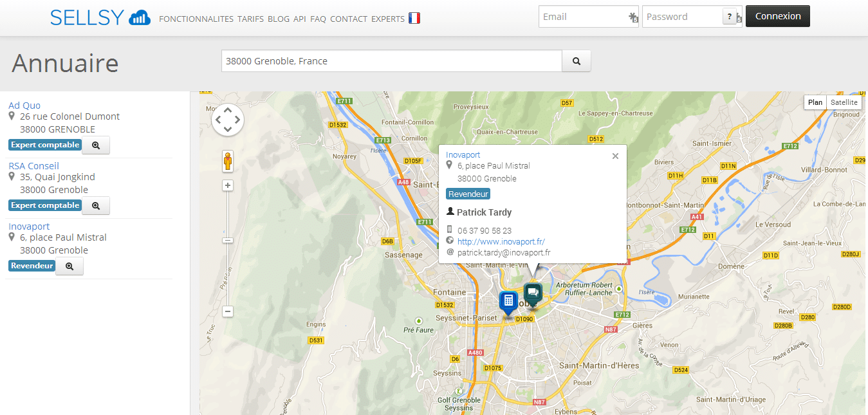
Task: Click the search magnifier button beside address field
Action: (x=577, y=61)
